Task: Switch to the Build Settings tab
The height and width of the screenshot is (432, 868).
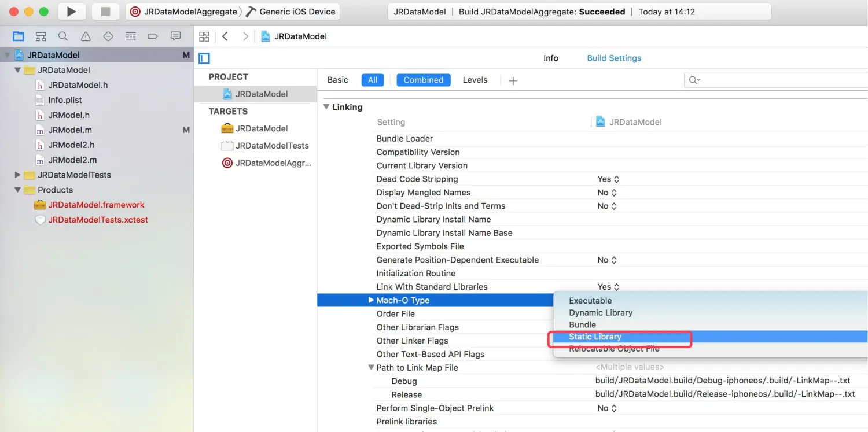Action: (614, 58)
